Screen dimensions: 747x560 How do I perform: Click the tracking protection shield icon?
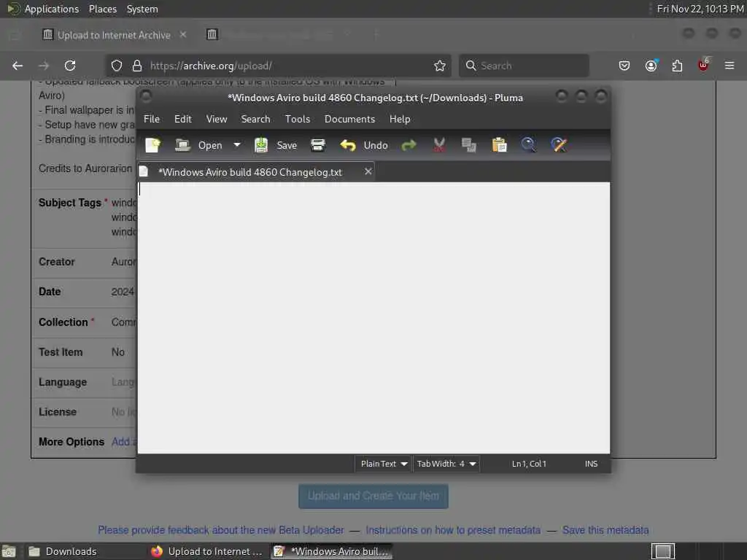pos(117,66)
